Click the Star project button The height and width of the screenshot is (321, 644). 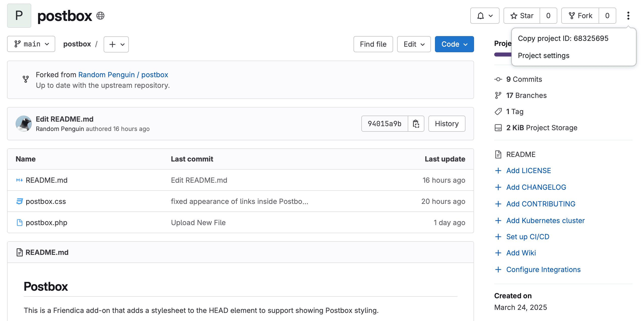coord(522,16)
